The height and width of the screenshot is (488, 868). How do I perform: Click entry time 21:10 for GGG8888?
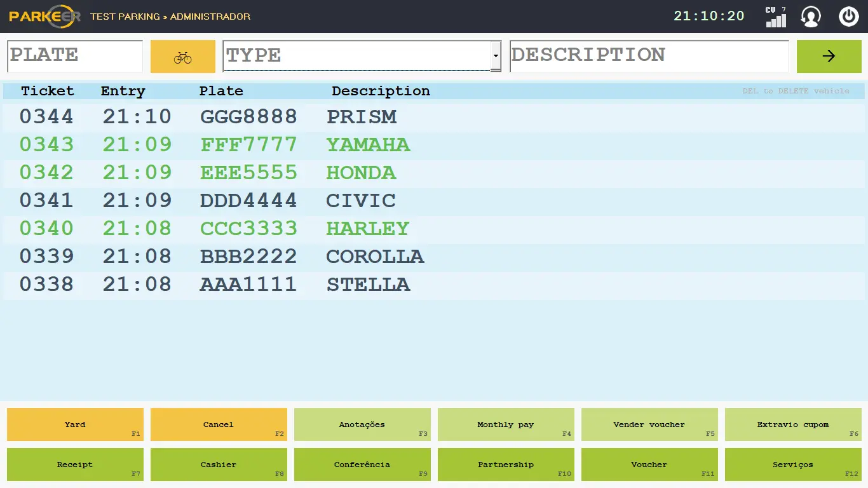tap(137, 117)
